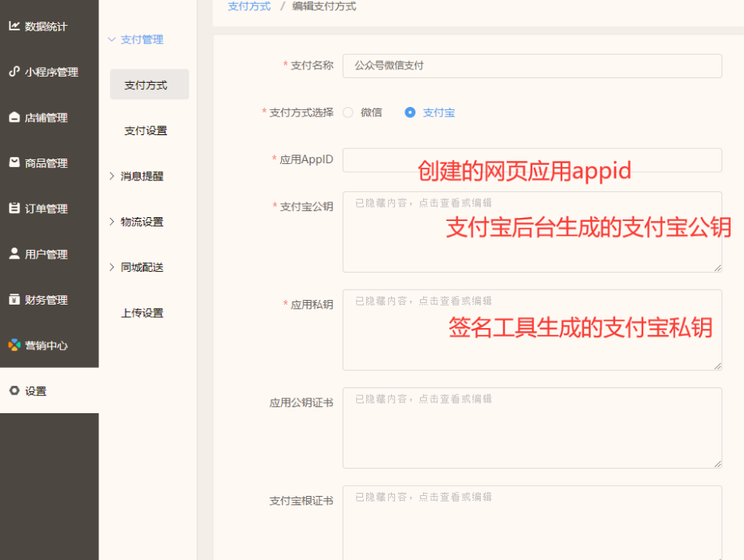Click 应用公钥证书 textarea resize handle

coord(718,464)
